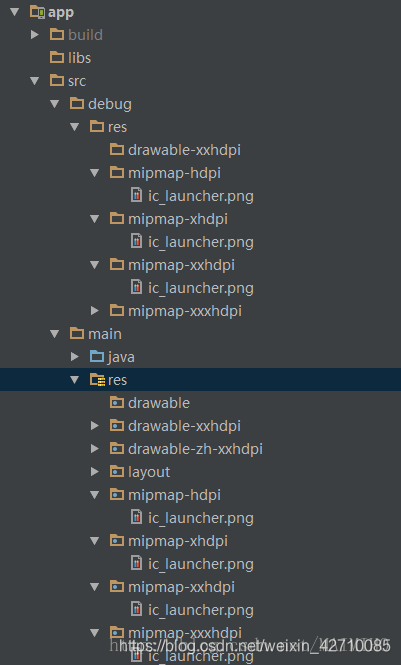Click the main folder icon

[77, 333]
